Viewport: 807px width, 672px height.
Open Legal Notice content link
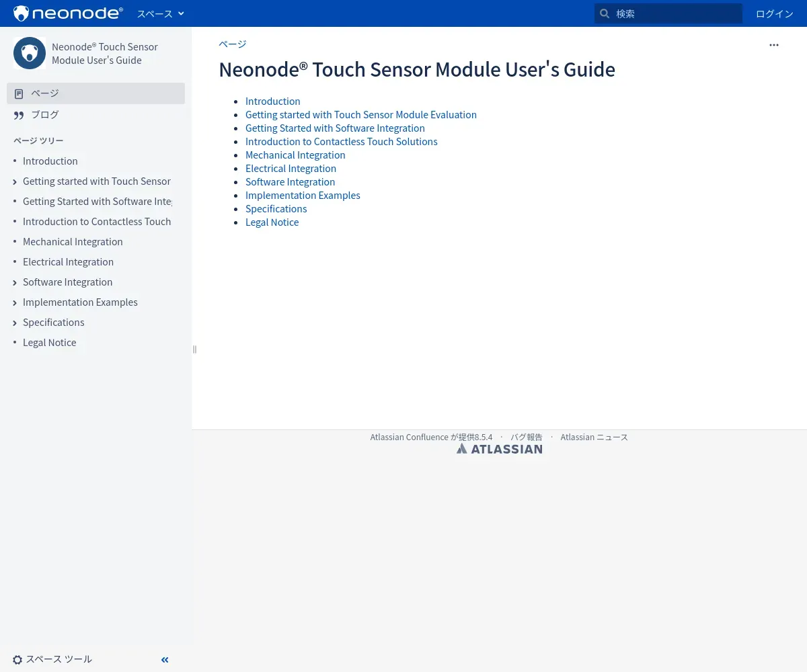point(272,222)
